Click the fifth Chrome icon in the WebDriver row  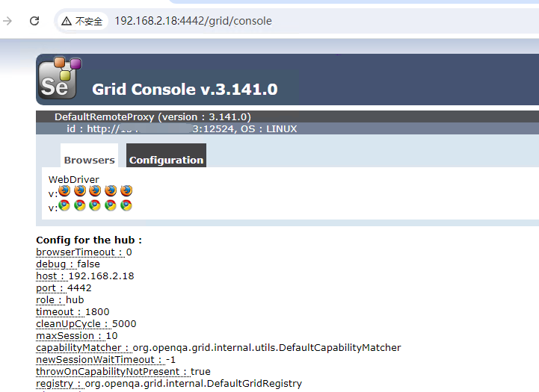[126, 205]
